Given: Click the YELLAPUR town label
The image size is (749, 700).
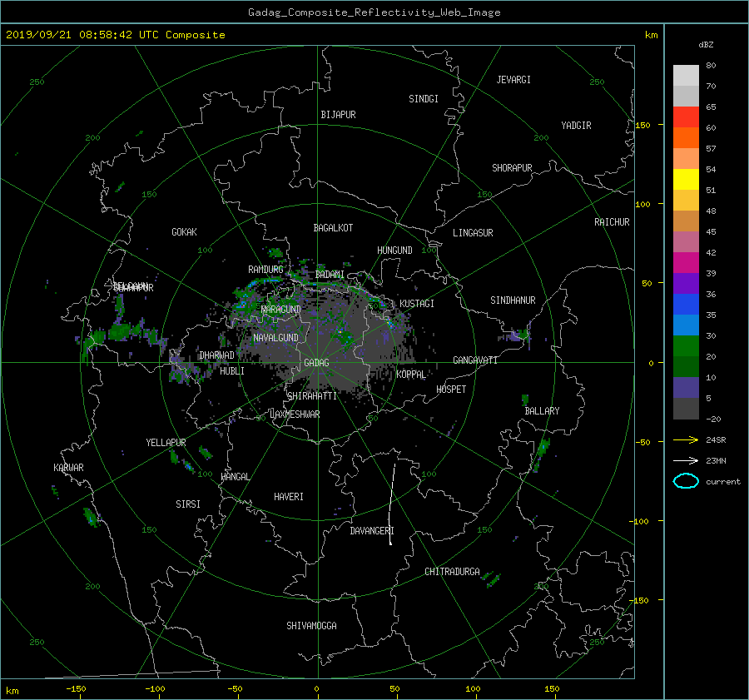Looking at the screenshot, I should pos(166,443).
